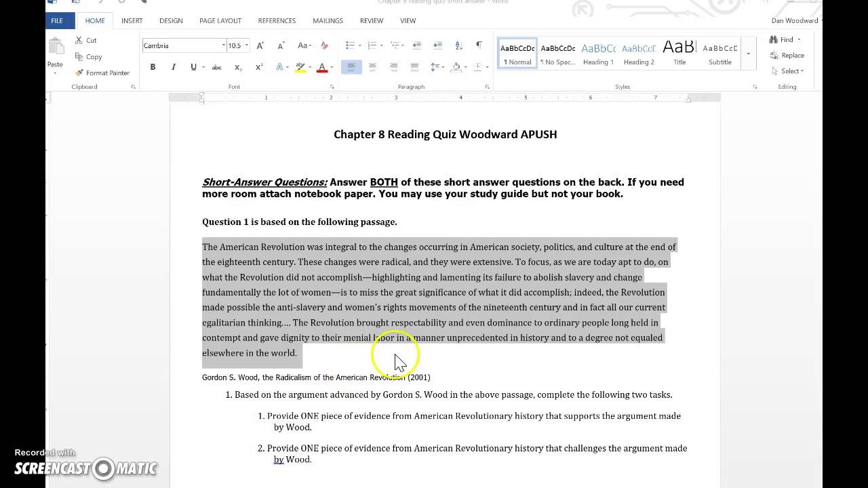Open the Replace dialog
868x488 pixels.
point(787,56)
